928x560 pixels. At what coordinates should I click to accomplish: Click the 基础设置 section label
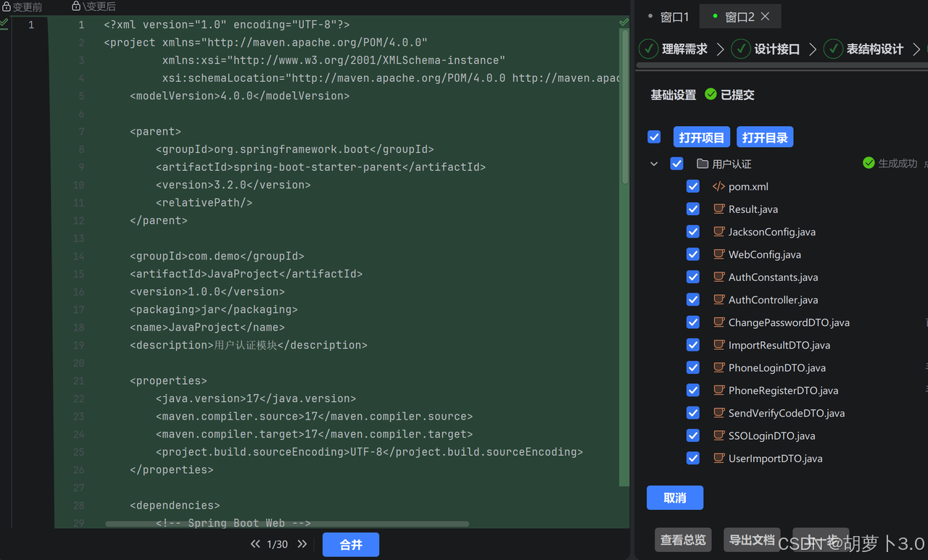[673, 95]
